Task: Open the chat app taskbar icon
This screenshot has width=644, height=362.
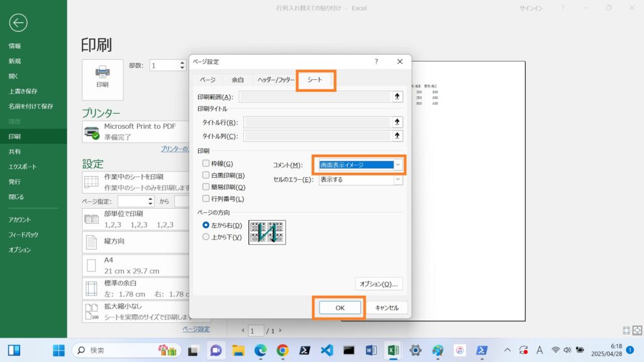Action: 216,350
